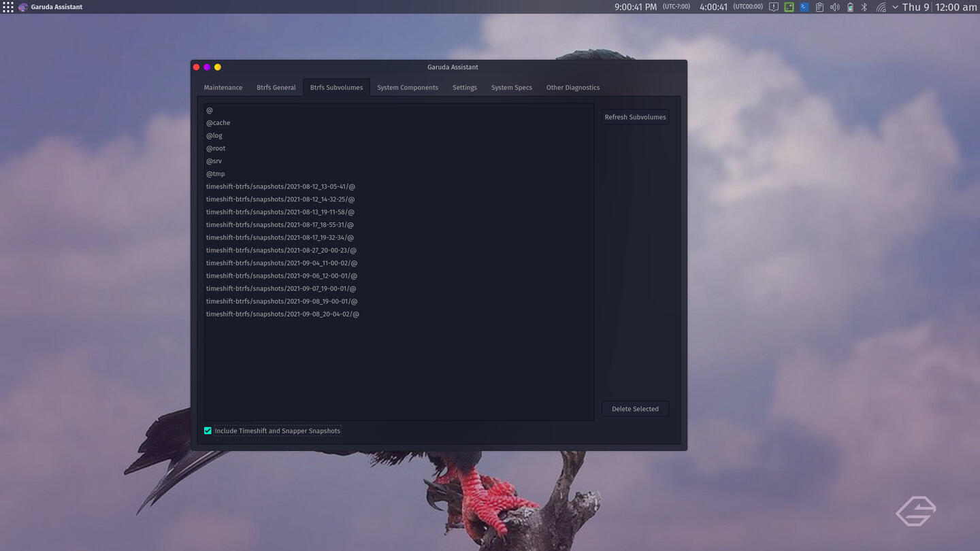
Task: Click the battery status tray icon
Action: coord(850,7)
